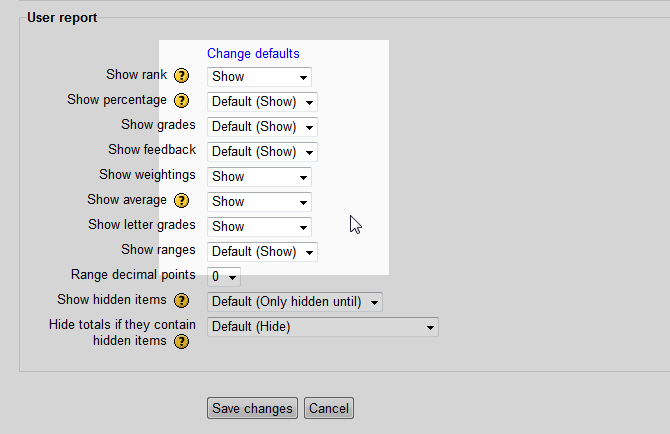Expand the Show letter grades dropdown
The height and width of the screenshot is (434, 670).
259,227
